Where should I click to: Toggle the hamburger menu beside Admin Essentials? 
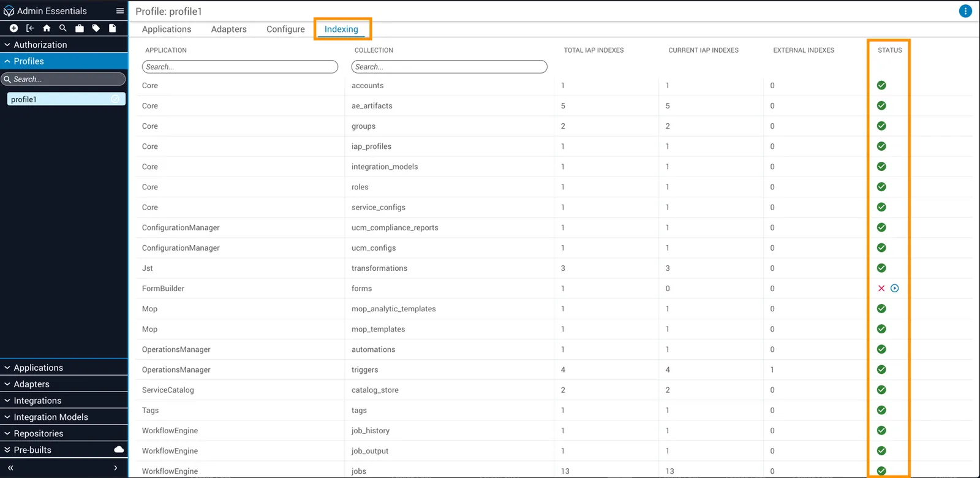(x=120, y=11)
